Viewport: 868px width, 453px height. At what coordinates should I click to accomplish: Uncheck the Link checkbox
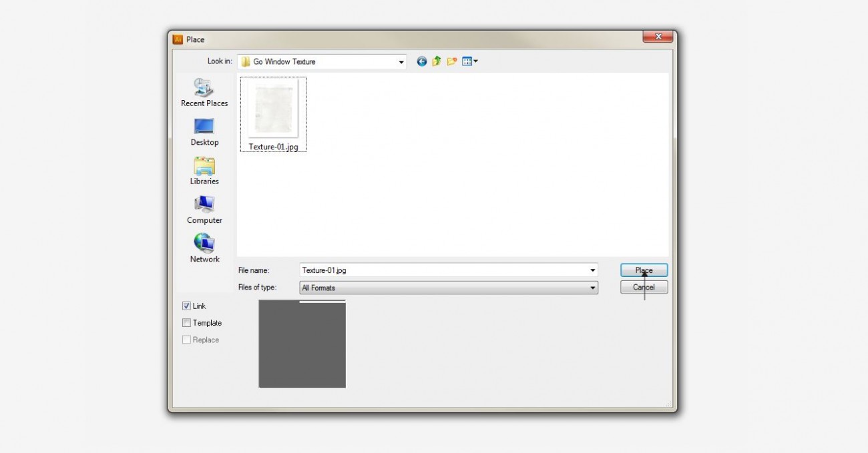point(186,306)
